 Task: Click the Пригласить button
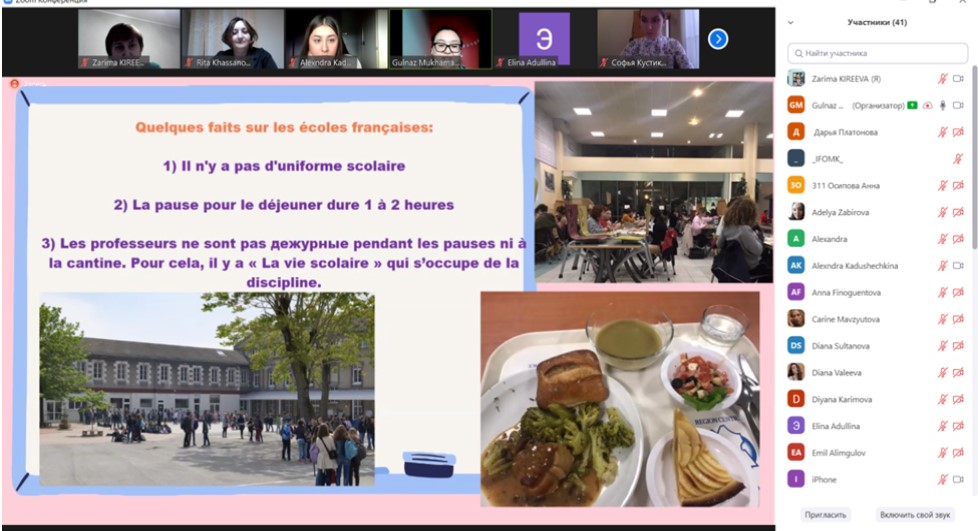[x=826, y=514]
